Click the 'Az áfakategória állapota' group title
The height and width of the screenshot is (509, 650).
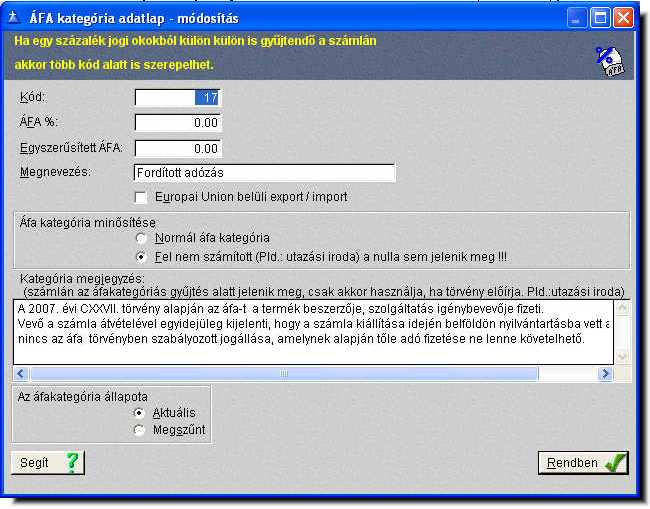(x=82, y=397)
